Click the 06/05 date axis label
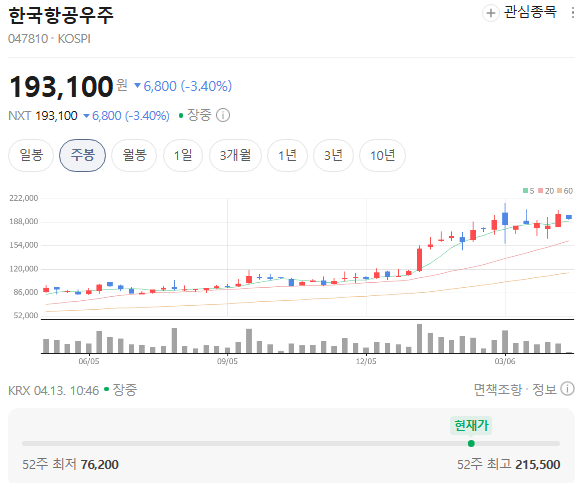Image resolution: width=581 pixels, height=483 pixels. [89, 361]
